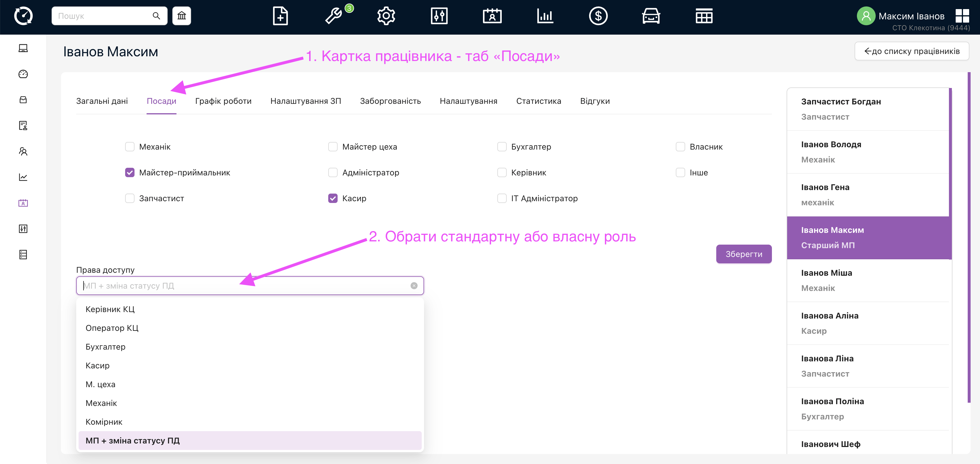Enable the Механік checkbox
This screenshot has height=464, width=980.
[130, 147]
